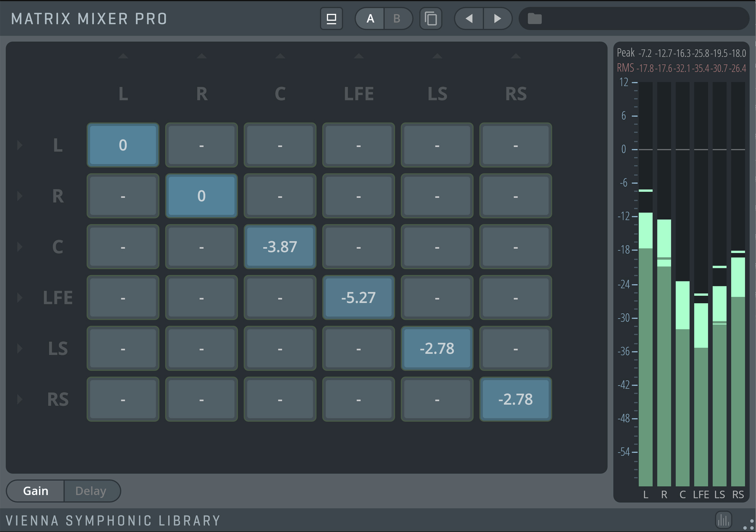The image size is (756, 532).
Task: Activate the RS to L routing cell
Action: [x=123, y=399]
